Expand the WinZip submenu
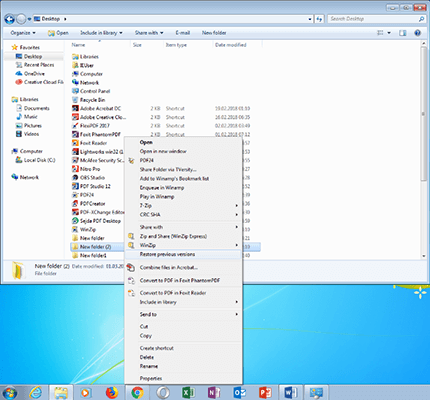430x400 pixels. pos(183,245)
